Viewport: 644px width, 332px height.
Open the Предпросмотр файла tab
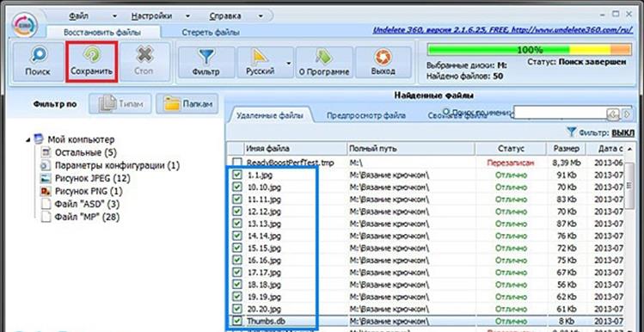pos(366,115)
